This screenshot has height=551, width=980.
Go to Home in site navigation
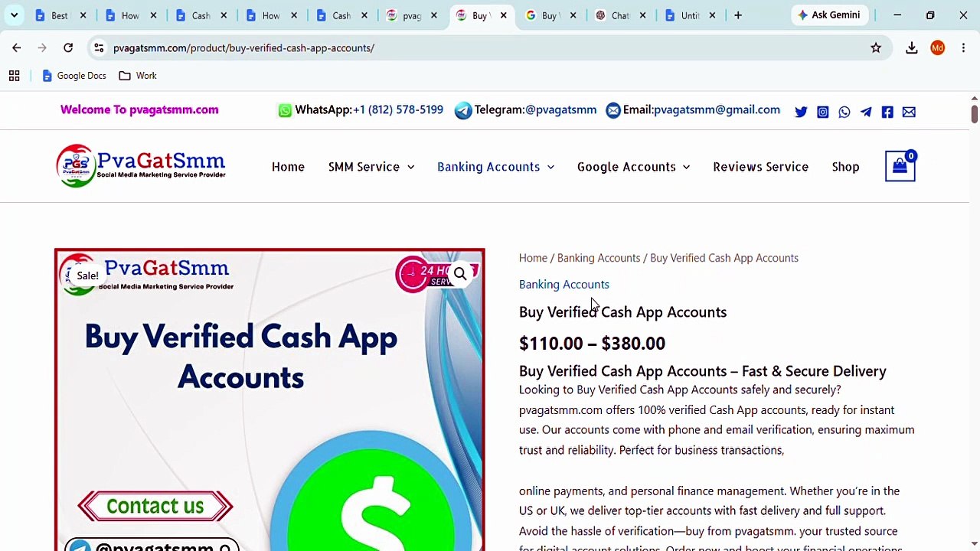[x=288, y=167]
